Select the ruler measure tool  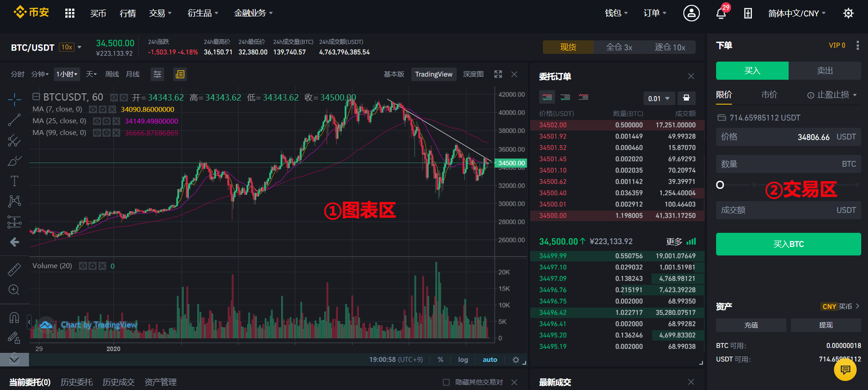(x=15, y=270)
